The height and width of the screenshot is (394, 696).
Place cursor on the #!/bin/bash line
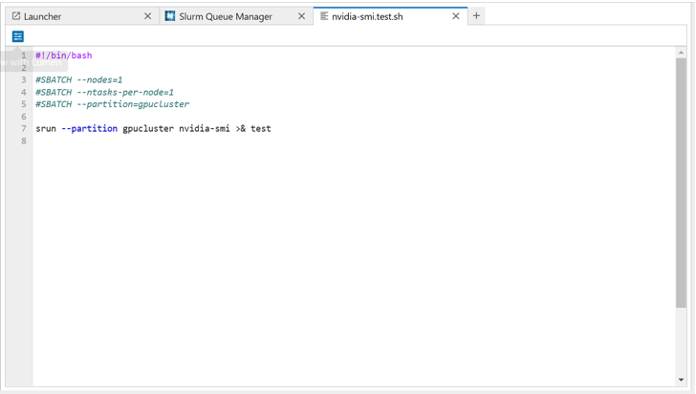click(x=64, y=55)
